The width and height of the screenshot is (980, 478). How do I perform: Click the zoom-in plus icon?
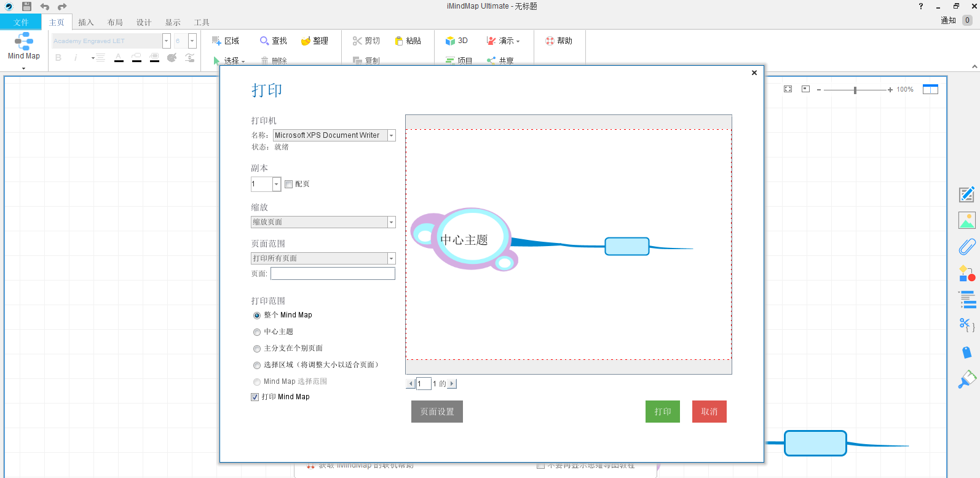pos(890,90)
